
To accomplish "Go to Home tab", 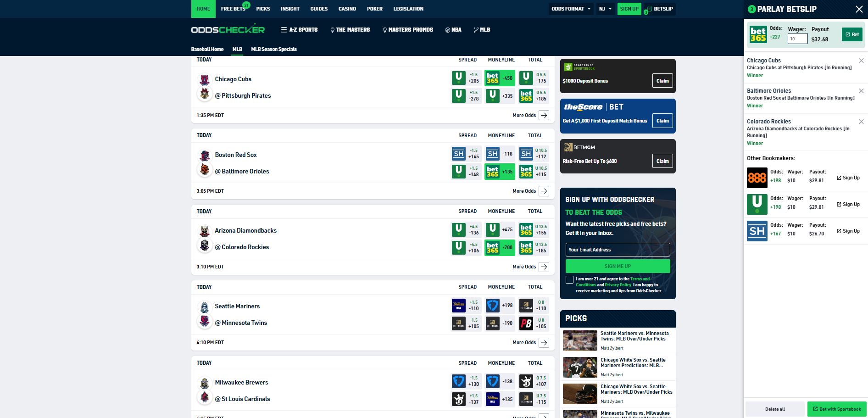I will tap(203, 9).
